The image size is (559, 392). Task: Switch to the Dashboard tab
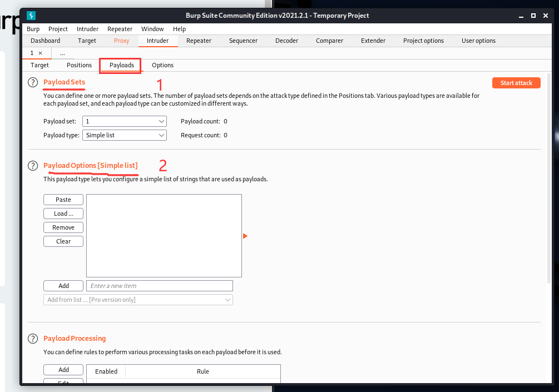tap(45, 41)
